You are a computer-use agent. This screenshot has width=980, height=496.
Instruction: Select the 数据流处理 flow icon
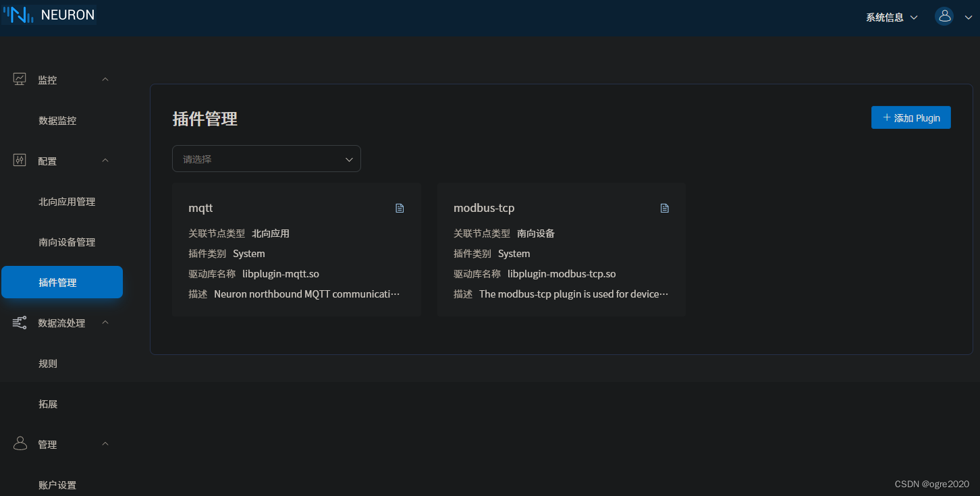19,322
